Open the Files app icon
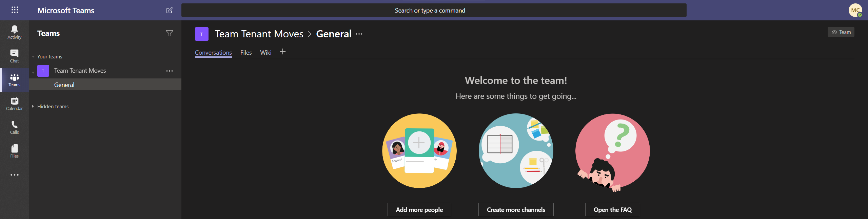 tap(14, 151)
